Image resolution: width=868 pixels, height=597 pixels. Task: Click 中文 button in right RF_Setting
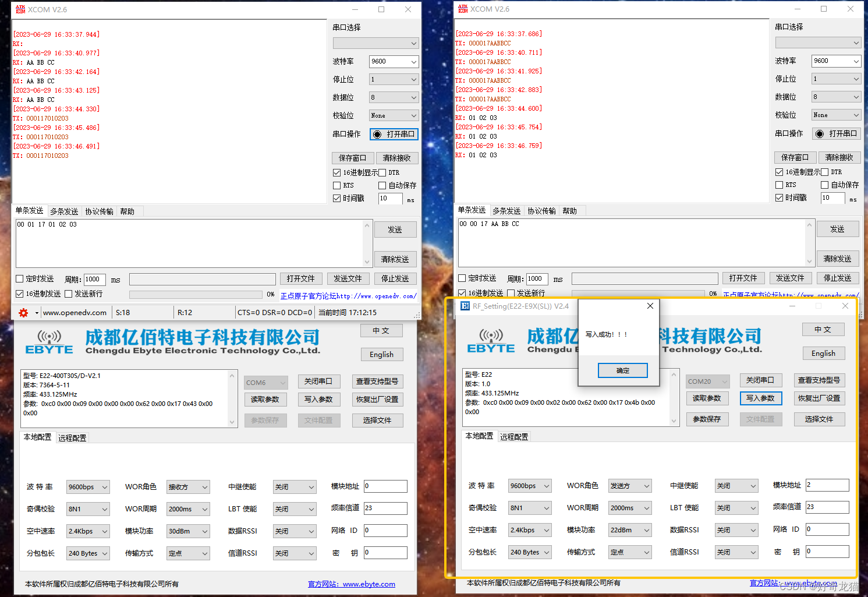(823, 330)
